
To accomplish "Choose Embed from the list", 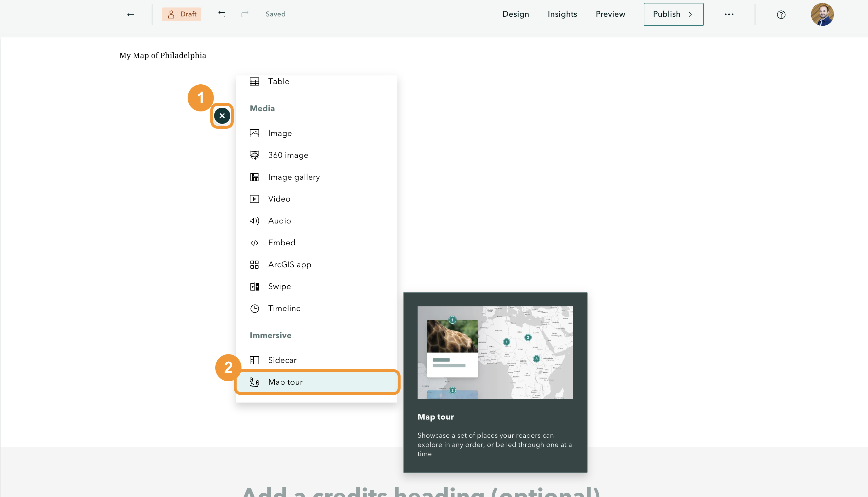I will pos(316,242).
